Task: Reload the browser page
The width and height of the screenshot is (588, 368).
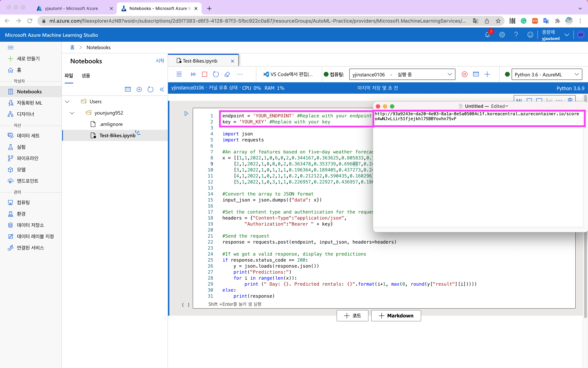Action: coord(30,21)
